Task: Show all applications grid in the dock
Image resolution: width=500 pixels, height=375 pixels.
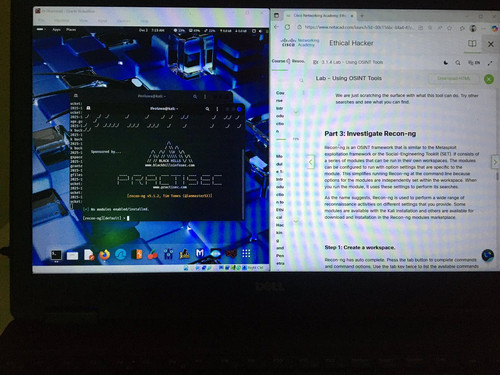Action: coord(246,254)
